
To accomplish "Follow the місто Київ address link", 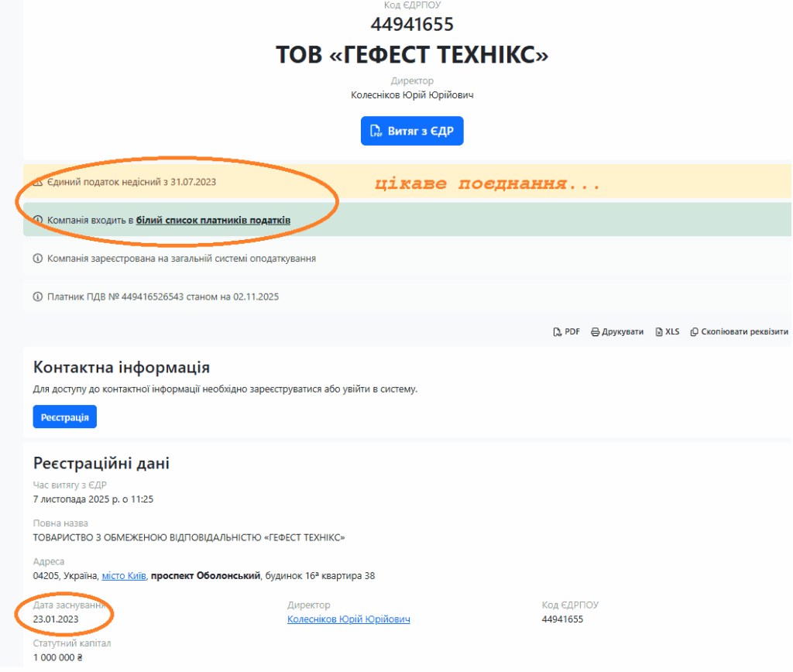I will pos(124,576).
